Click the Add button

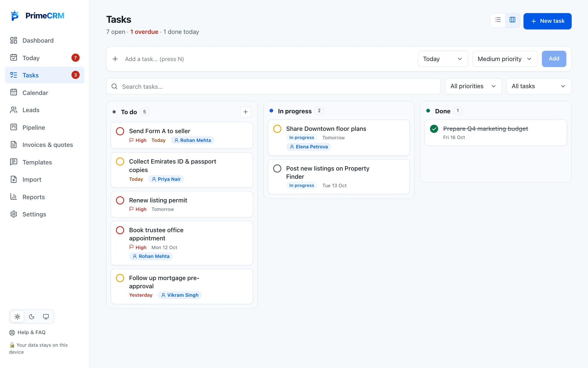(554, 59)
